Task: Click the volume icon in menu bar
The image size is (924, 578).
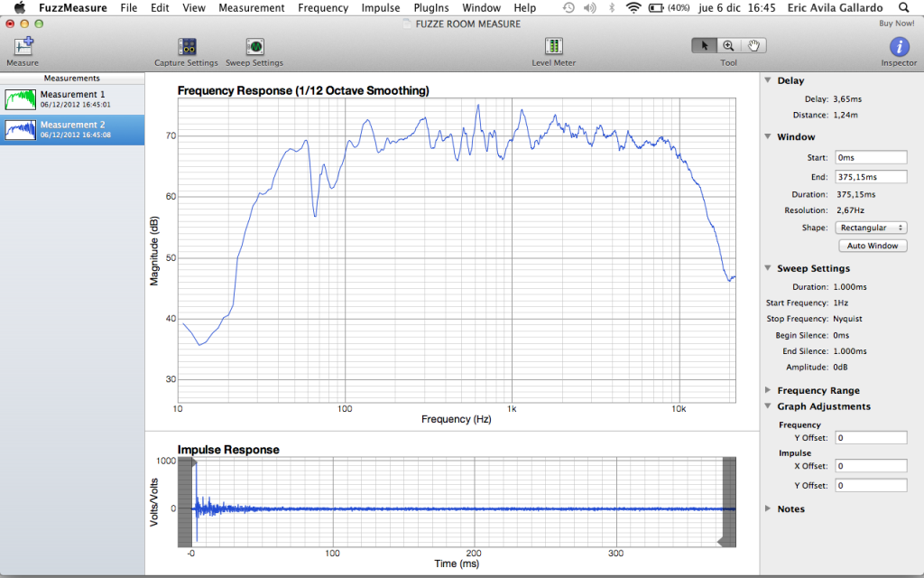Action: point(589,7)
